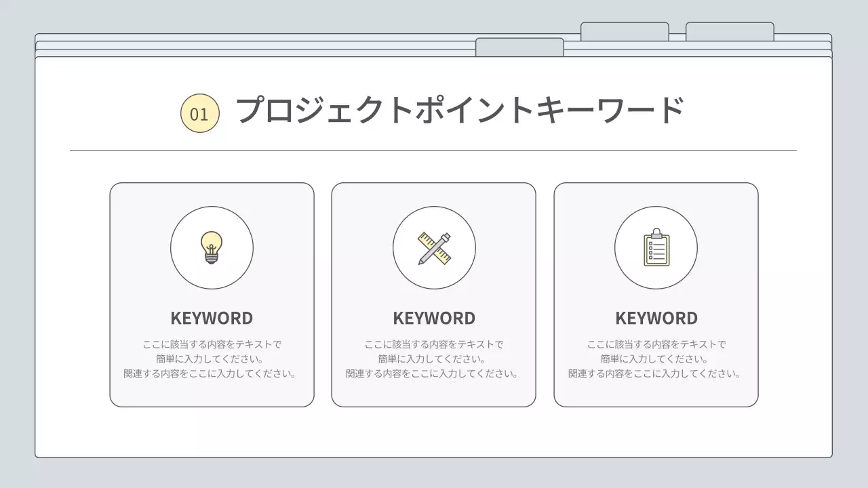868x488 pixels.
Task: Open the highlighted center folder tab
Action: [x=521, y=46]
